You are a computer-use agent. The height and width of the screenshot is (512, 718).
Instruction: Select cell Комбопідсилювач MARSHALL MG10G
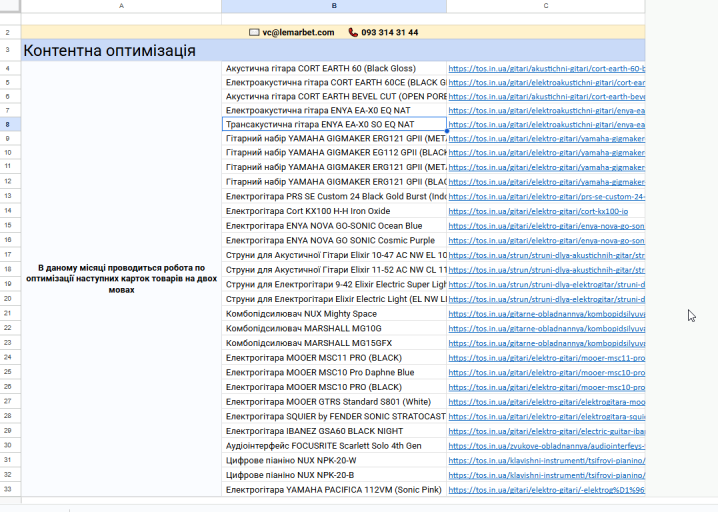[334, 328]
